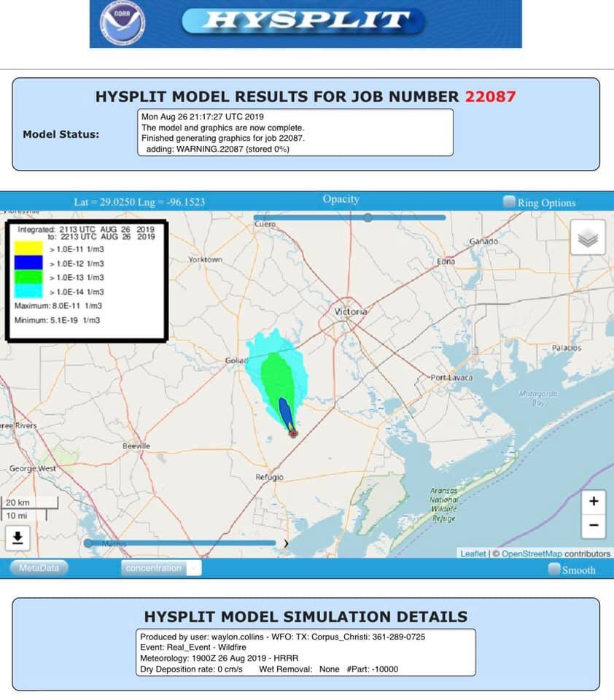Click the download arrow icon on map

[x=18, y=537]
